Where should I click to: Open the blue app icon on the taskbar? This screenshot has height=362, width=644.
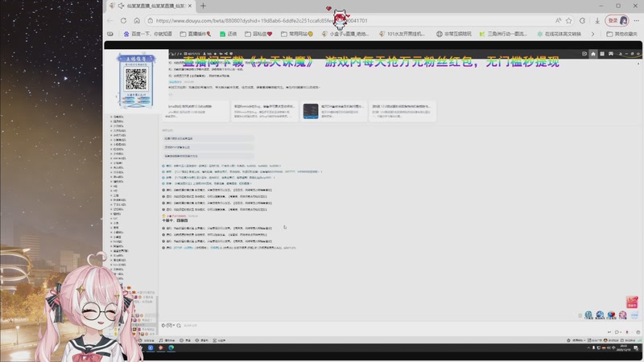[x=151, y=348]
